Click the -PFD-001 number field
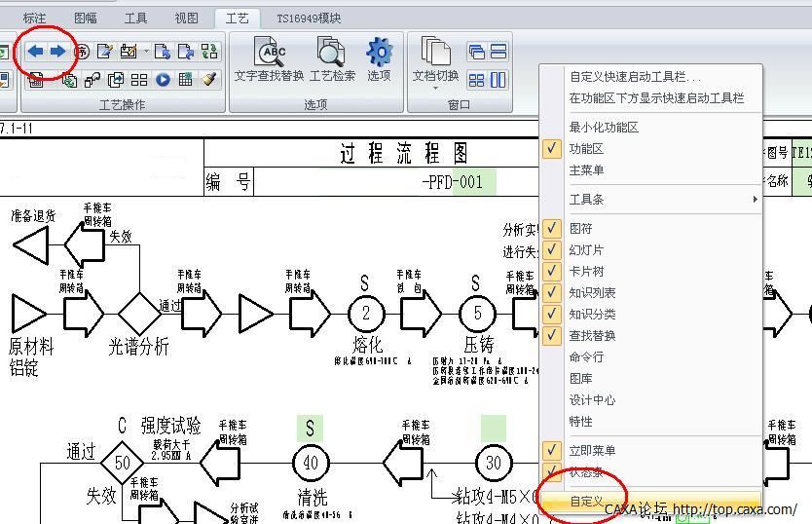This screenshot has height=524, width=812. [452, 182]
